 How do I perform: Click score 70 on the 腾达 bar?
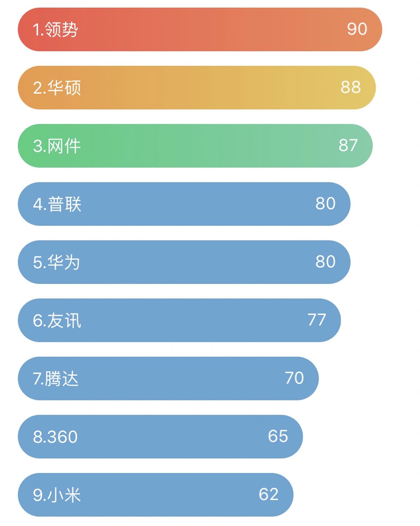click(294, 378)
